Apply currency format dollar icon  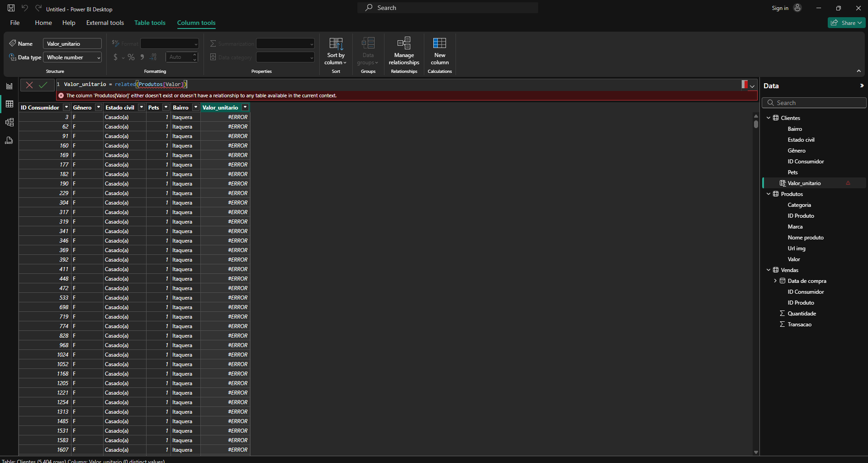tap(115, 57)
